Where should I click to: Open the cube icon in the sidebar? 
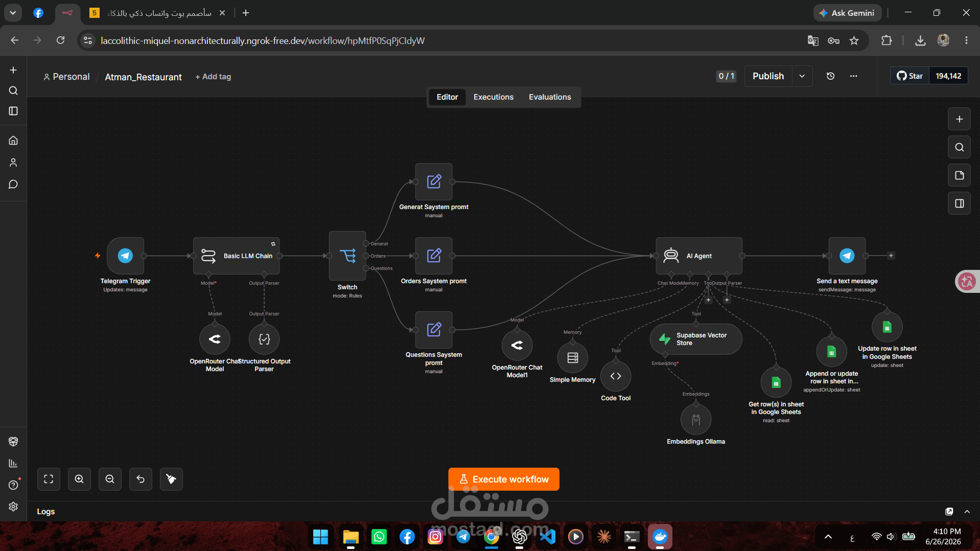pyautogui.click(x=13, y=441)
